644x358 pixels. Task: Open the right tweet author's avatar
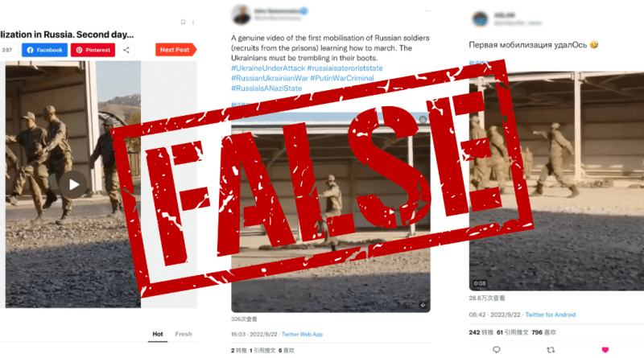[480, 19]
